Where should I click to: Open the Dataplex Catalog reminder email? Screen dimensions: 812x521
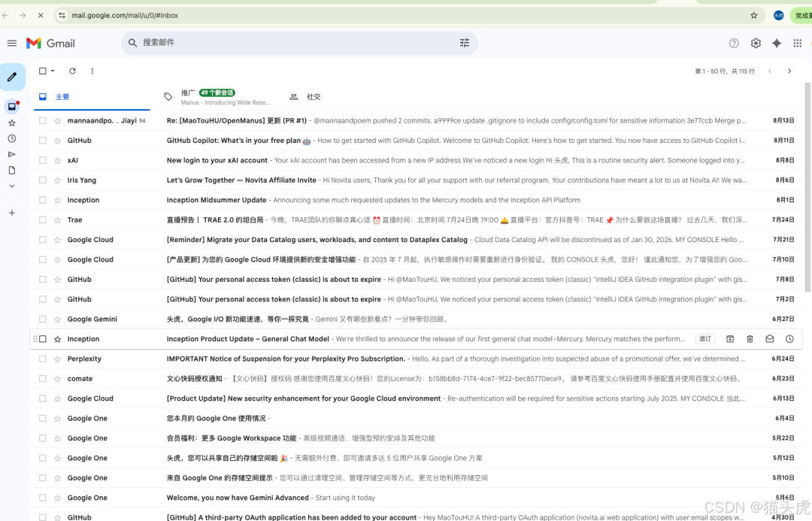coord(416,240)
